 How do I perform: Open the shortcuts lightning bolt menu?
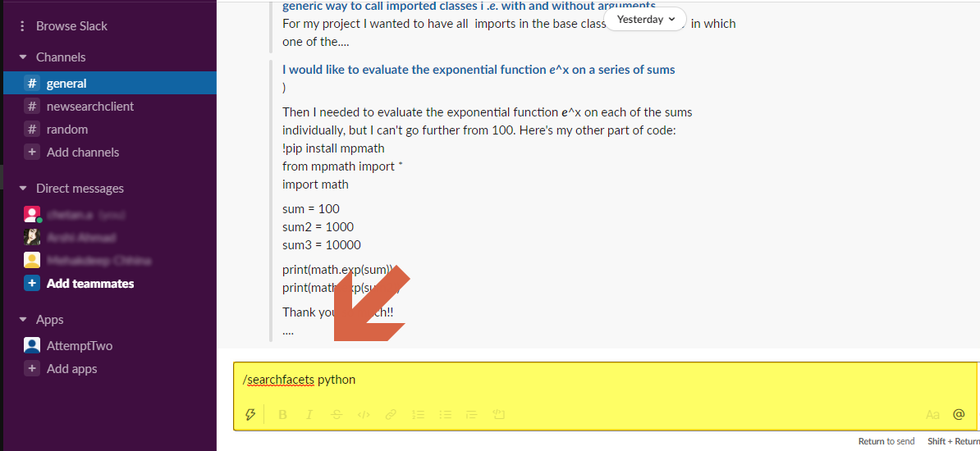click(x=250, y=415)
